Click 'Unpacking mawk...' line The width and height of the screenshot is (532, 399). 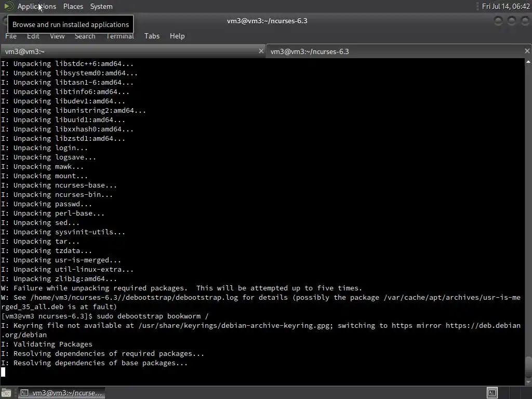[43, 167]
